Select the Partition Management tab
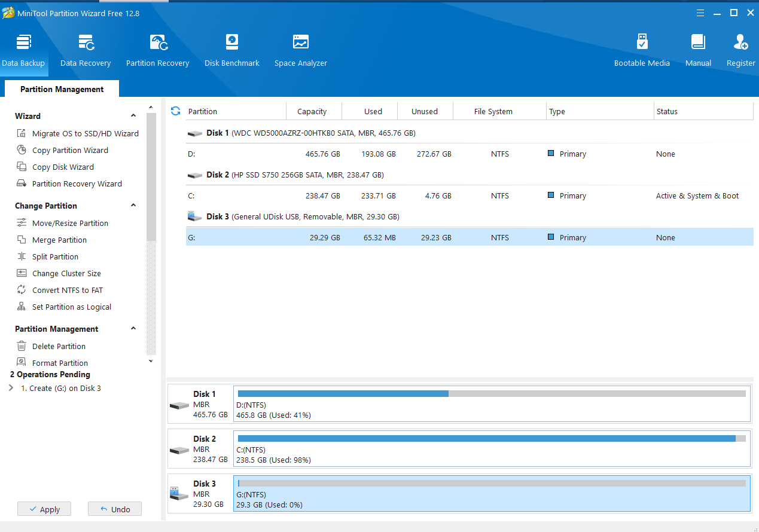This screenshot has height=532, width=759. 62,89
